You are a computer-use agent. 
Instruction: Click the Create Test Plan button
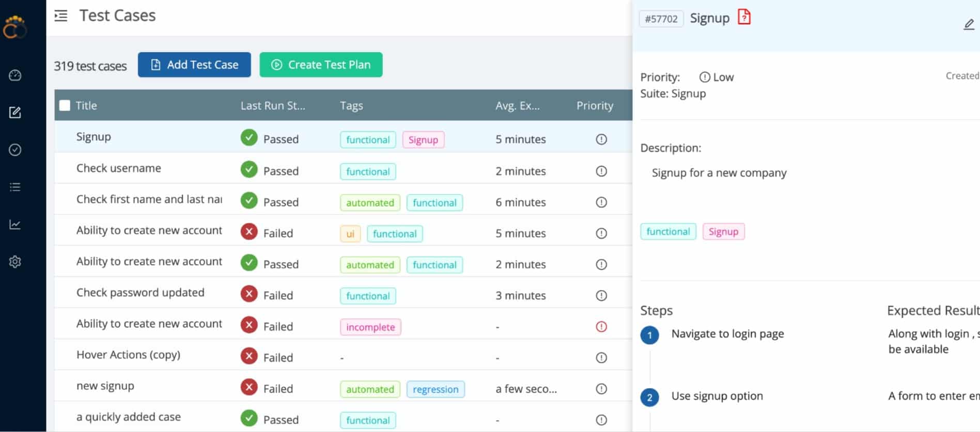click(321, 65)
